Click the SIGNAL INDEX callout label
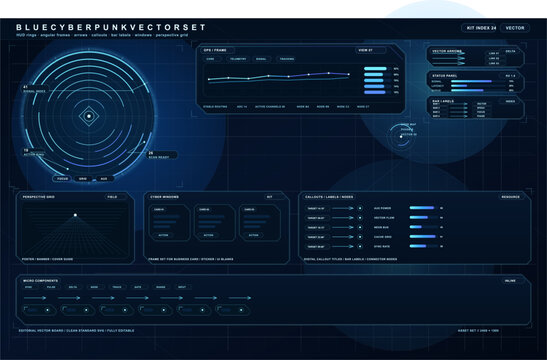The image size is (547, 360). (35, 89)
